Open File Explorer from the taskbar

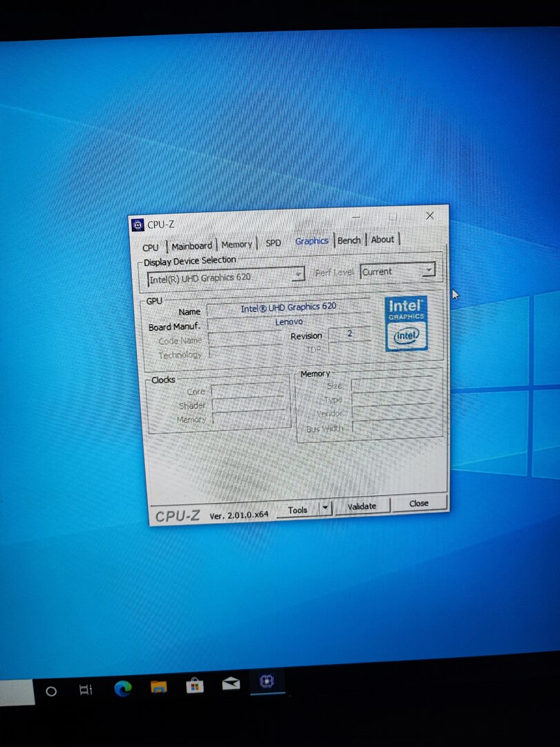(x=158, y=687)
